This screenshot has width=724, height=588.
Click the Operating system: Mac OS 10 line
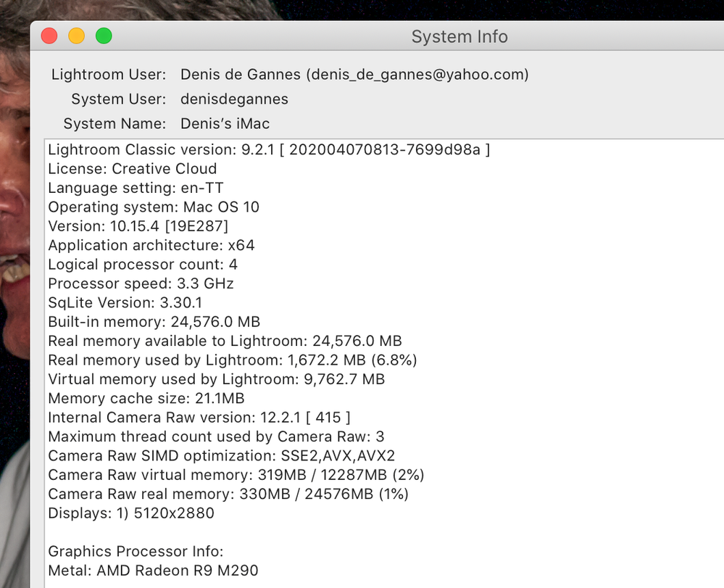154,207
